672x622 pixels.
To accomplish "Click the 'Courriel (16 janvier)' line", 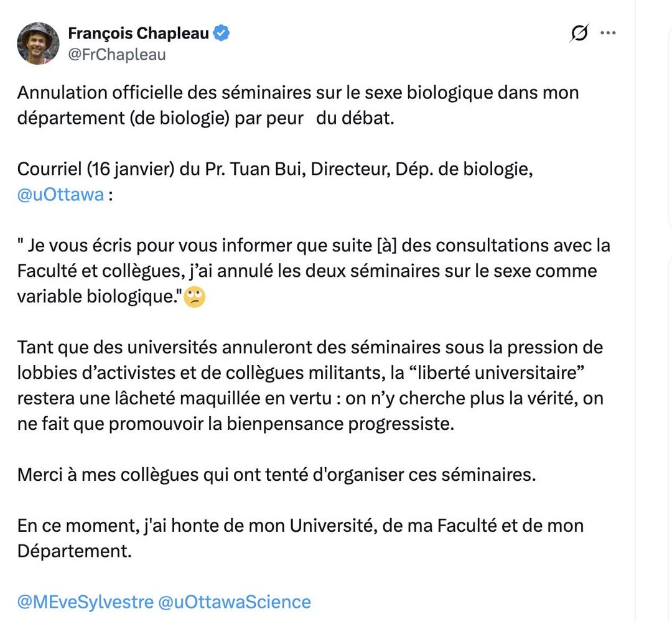I will [x=93, y=169].
